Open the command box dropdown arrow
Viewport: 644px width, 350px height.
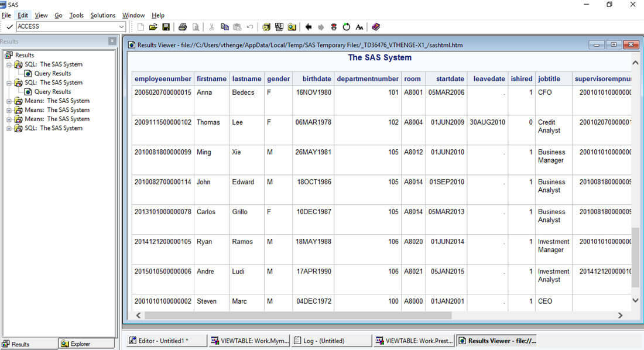tap(122, 27)
